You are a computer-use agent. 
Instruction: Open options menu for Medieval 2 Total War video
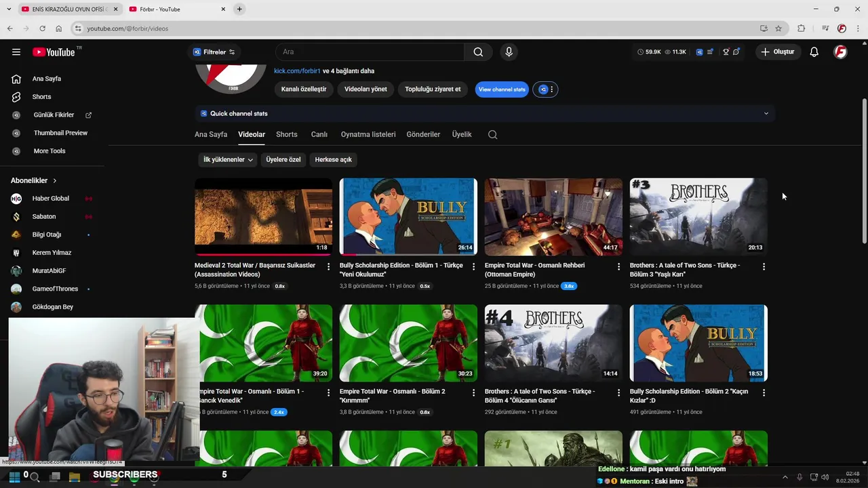pyautogui.click(x=328, y=267)
